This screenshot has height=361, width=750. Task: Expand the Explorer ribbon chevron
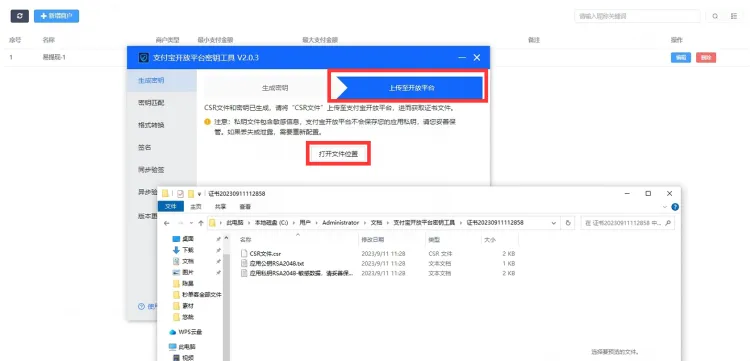664,207
